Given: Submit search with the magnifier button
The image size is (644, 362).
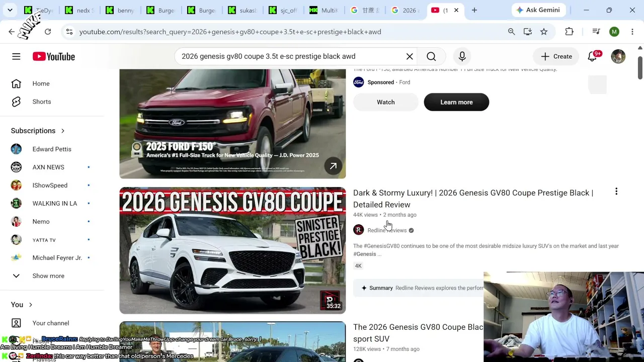Looking at the screenshot, I should click(431, 56).
